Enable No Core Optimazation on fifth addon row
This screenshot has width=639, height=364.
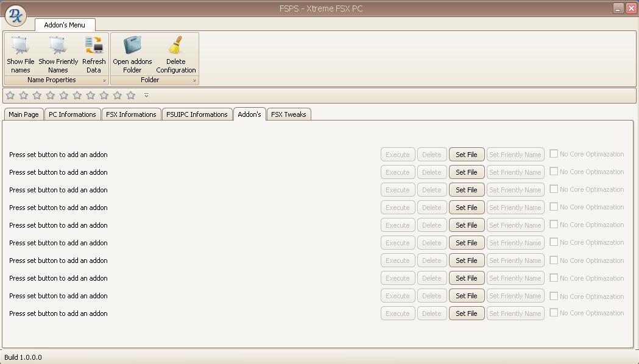pyautogui.click(x=554, y=225)
